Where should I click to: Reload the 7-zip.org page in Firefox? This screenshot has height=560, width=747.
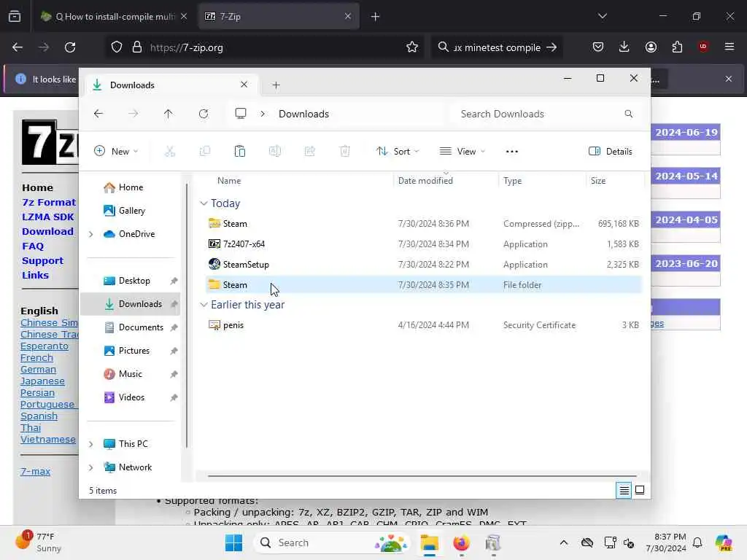(x=70, y=47)
